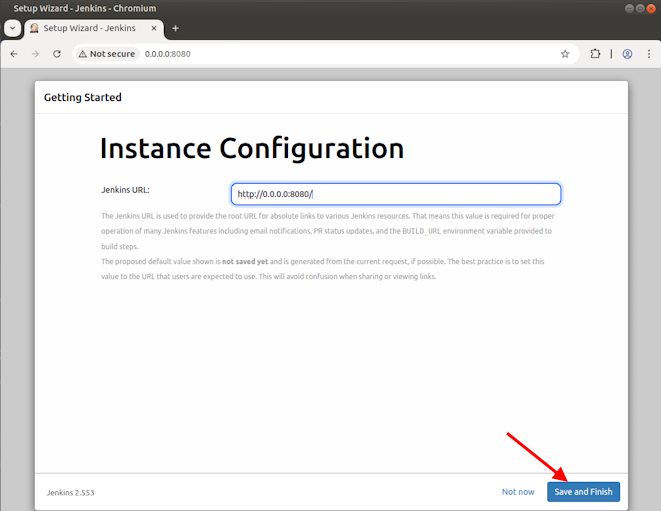Bookmark this page with the star icon
This screenshot has width=661, height=511.
565,54
